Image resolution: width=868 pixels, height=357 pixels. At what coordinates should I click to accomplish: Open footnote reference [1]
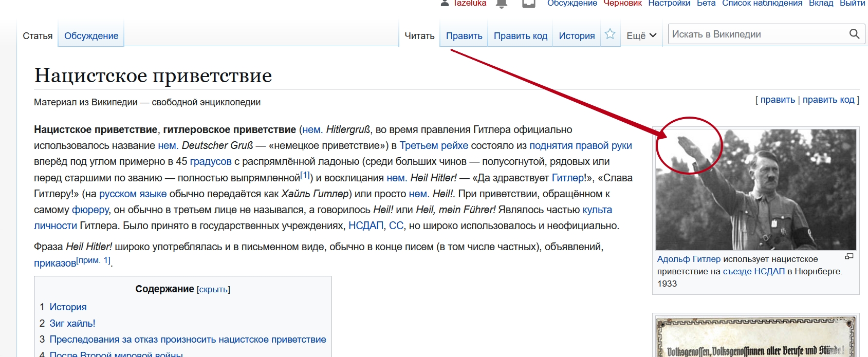305,175
